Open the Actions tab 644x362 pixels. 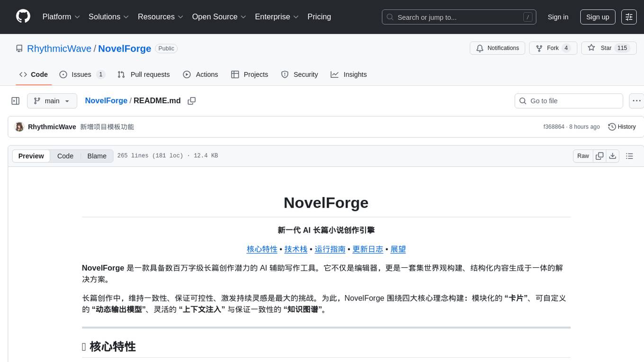[200, 74]
